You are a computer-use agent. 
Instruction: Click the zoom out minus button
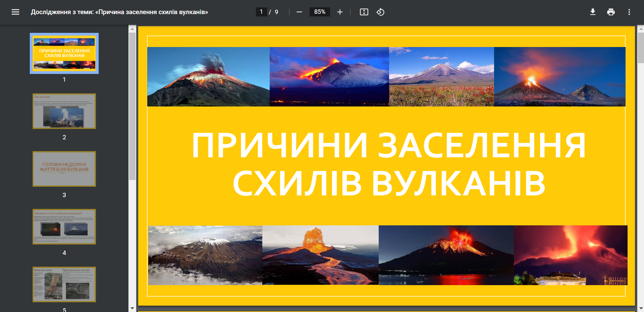point(300,12)
